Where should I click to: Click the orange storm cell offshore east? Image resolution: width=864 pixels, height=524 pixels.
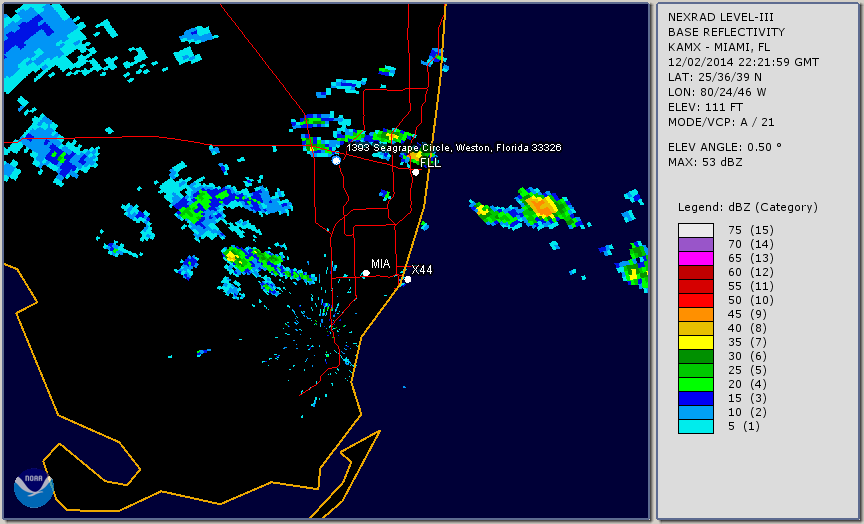coord(542,207)
